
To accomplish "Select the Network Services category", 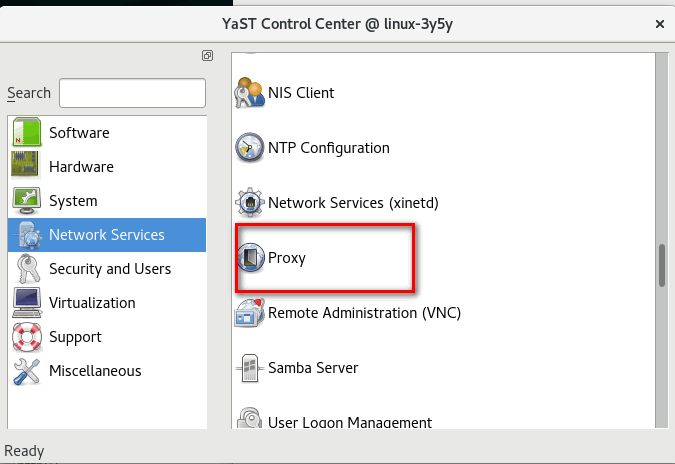I will click(107, 235).
